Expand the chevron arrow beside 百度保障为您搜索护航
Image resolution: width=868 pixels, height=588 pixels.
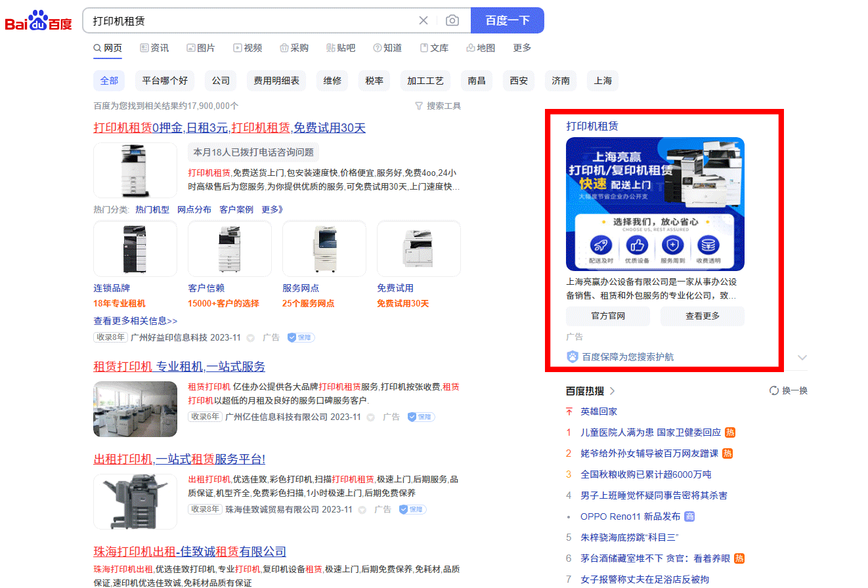pyautogui.click(x=802, y=357)
